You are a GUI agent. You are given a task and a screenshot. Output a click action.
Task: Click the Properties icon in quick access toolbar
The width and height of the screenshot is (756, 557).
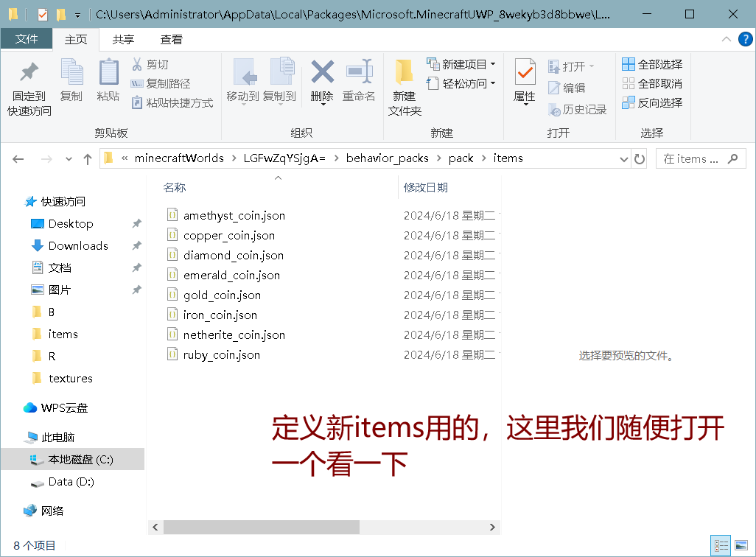point(43,15)
